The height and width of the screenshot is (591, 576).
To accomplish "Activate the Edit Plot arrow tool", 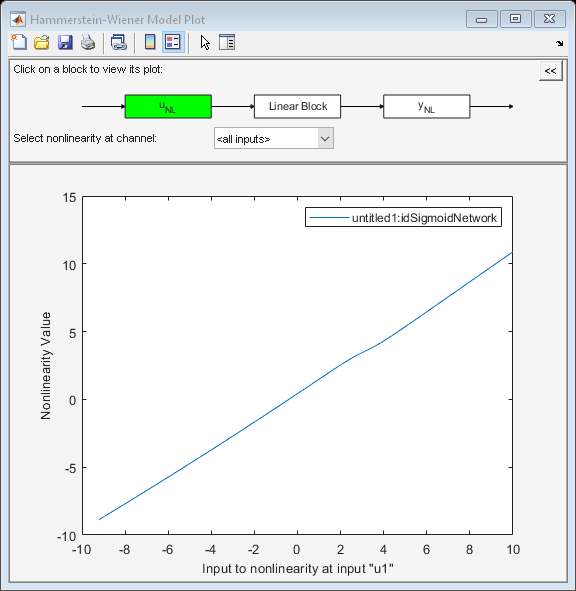I will [x=205, y=42].
